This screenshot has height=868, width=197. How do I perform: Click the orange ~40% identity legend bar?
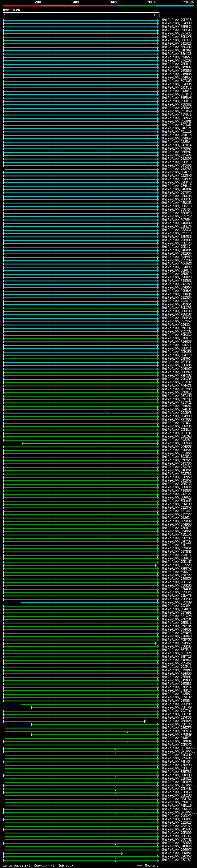point(60,6)
